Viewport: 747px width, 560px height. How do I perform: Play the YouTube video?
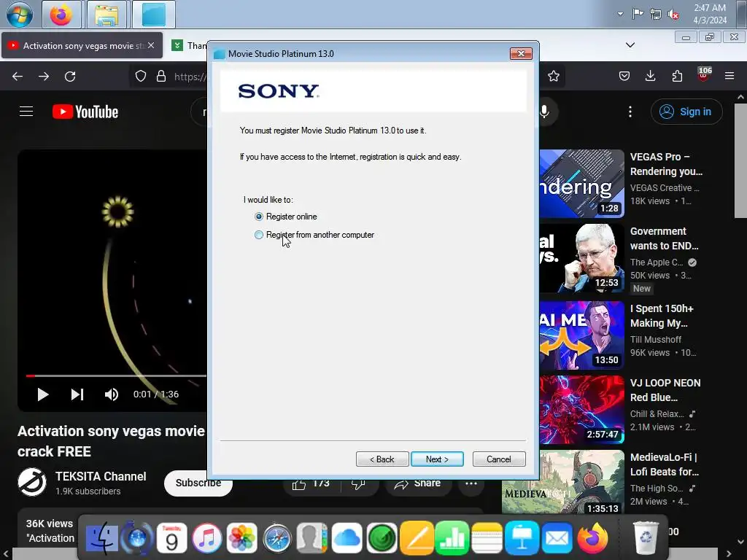point(43,394)
